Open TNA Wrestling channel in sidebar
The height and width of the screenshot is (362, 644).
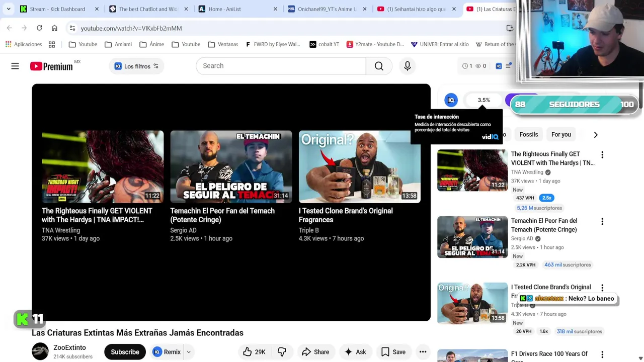527,172
